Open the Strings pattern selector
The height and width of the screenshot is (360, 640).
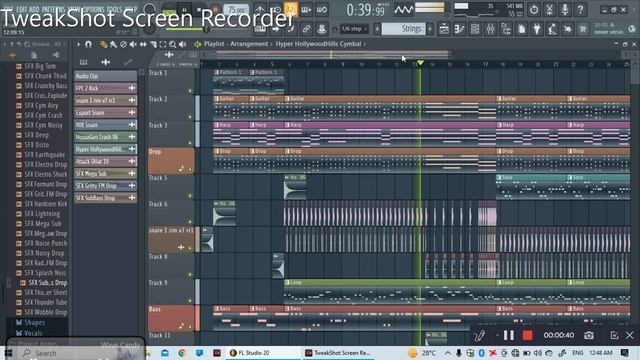pos(403,29)
